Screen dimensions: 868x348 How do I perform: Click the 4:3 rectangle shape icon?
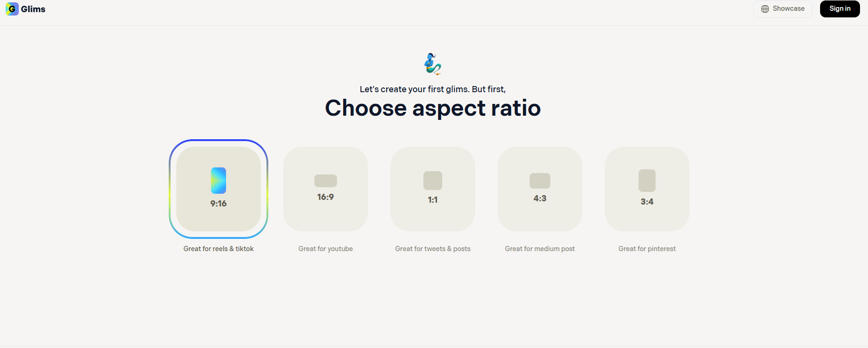click(x=540, y=181)
